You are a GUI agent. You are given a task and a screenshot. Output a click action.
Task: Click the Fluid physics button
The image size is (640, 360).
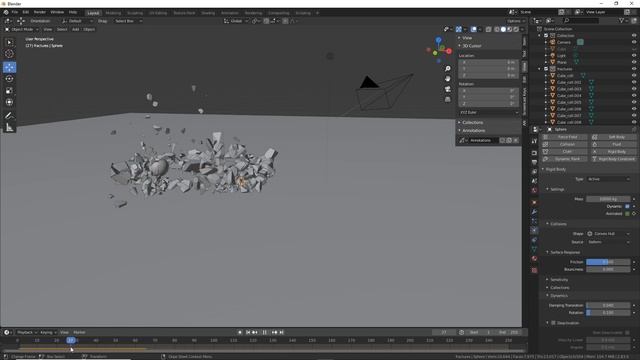(613, 144)
